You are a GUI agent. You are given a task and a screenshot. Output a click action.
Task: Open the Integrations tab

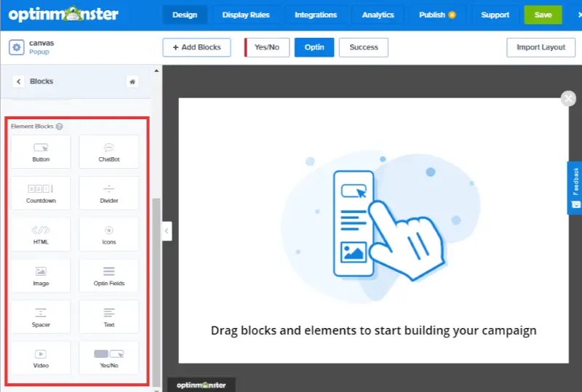click(316, 15)
